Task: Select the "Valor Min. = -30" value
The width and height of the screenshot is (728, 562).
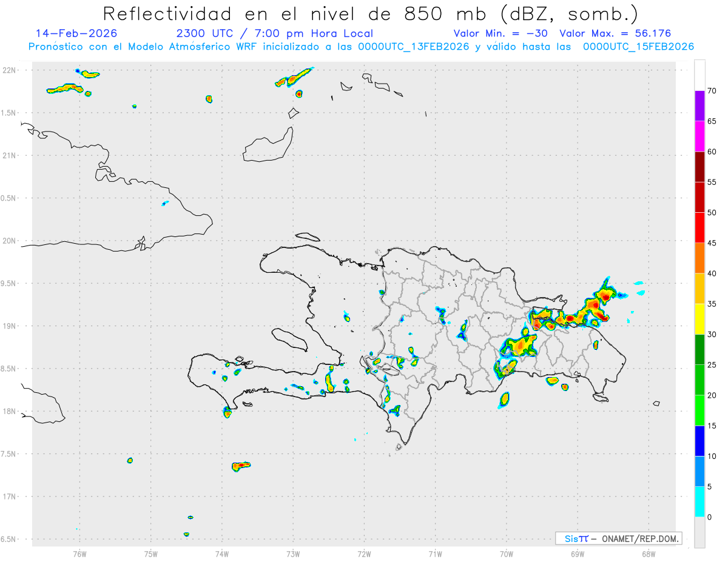Action: [500, 33]
